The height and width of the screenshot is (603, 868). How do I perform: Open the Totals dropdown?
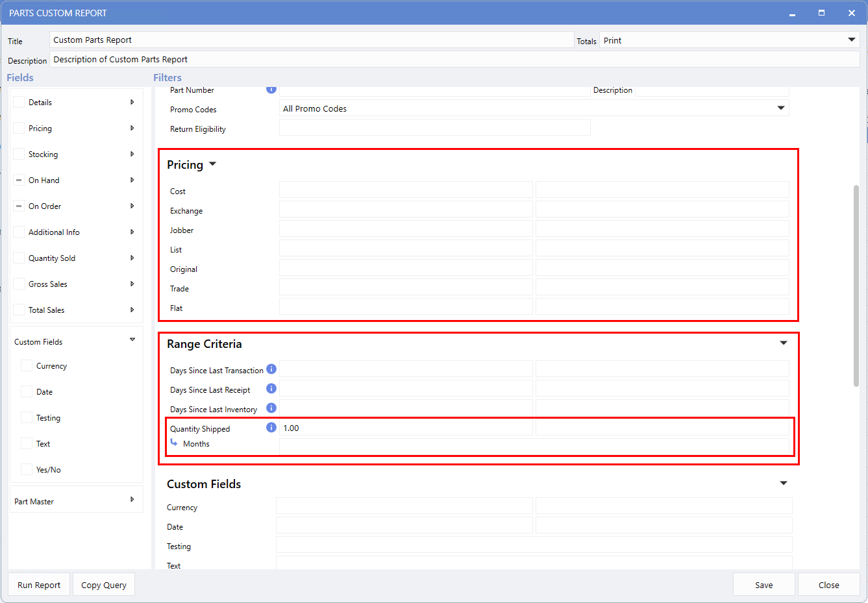pyautogui.click(x=851, y=40)
